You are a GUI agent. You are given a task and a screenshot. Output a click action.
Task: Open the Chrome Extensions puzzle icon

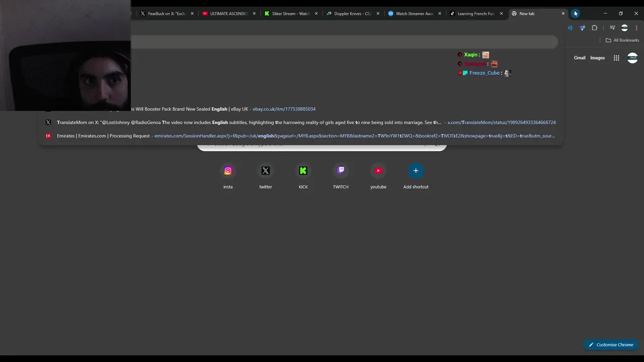click(595, 28)
